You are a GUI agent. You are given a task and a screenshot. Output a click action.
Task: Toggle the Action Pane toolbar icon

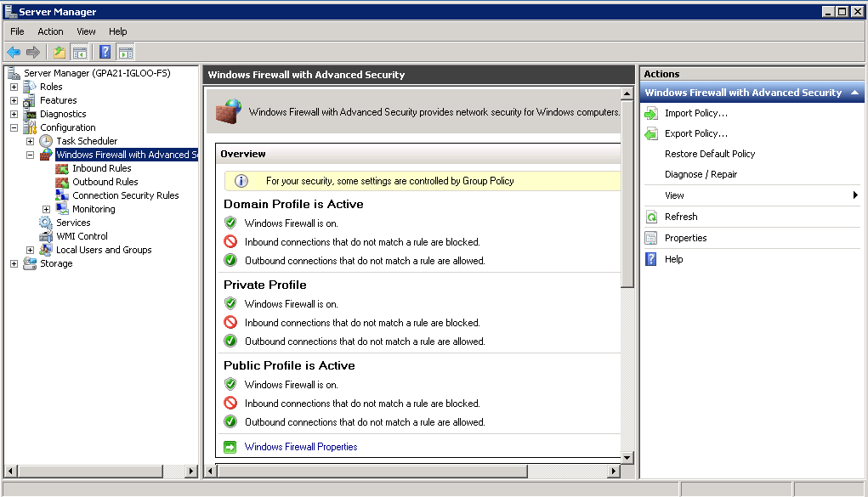click(x=123, y=52)
